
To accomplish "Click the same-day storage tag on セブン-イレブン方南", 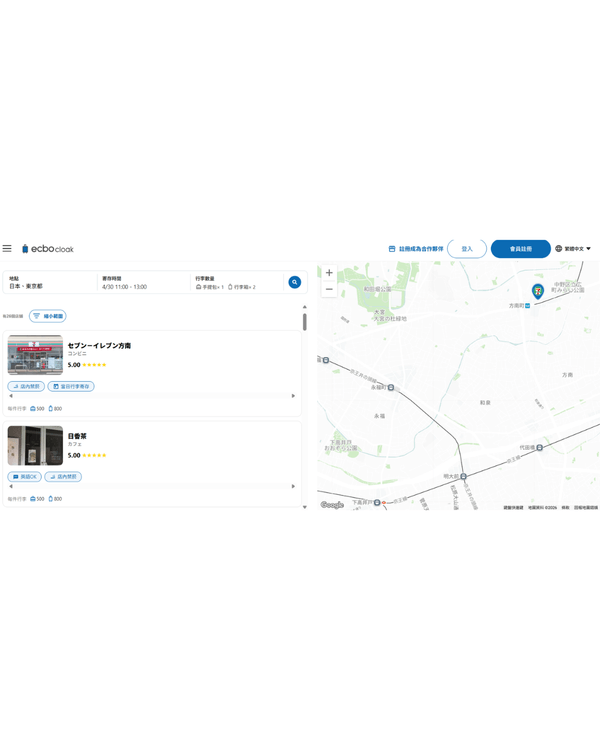I will (71, 386).
